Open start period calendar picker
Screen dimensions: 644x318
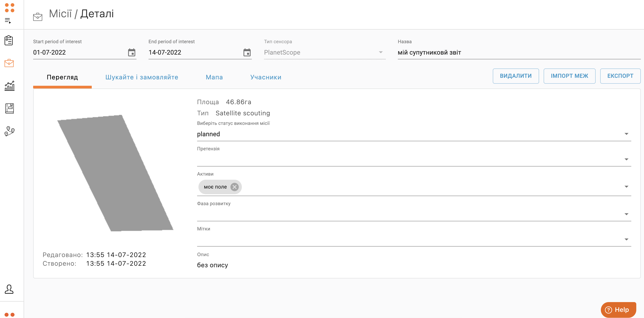pos(131,53)
